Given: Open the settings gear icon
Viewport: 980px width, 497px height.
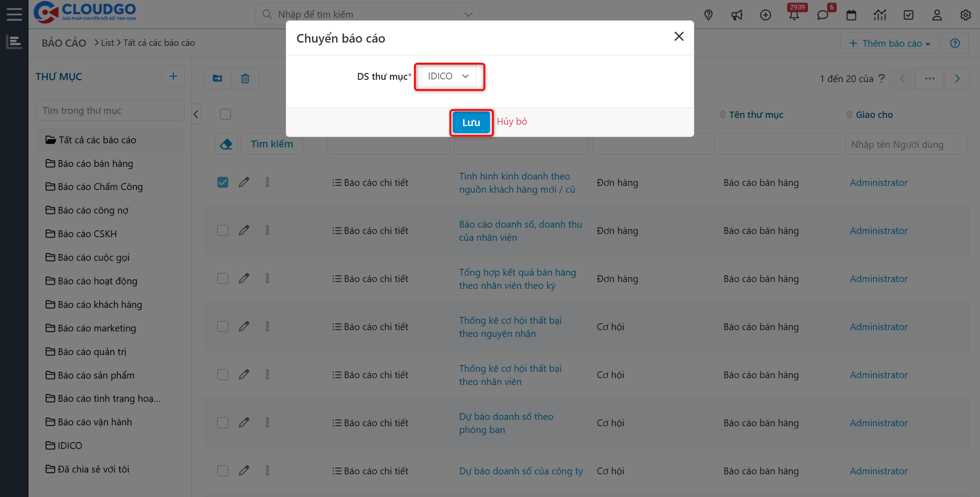Looking at the screenshot, I should 965,15.
